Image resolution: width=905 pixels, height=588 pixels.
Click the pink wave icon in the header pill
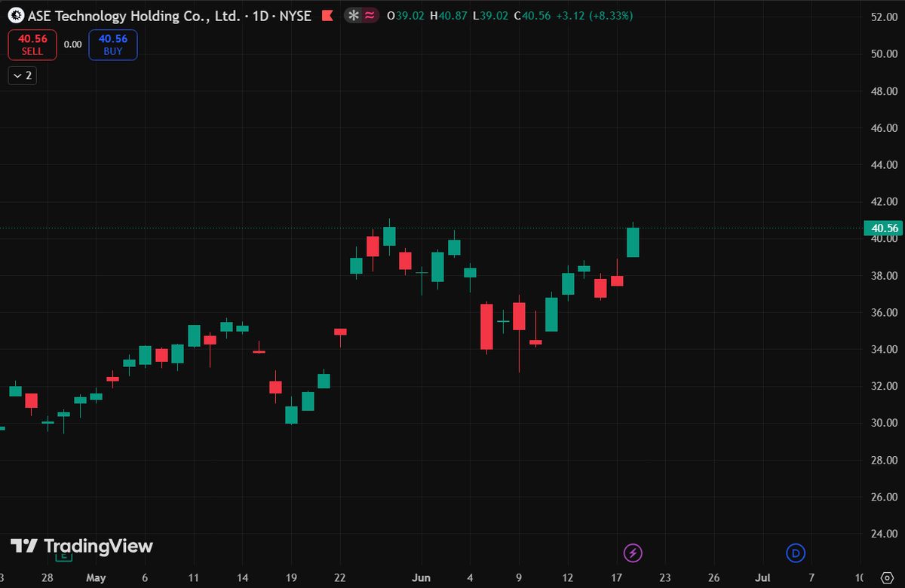(x=370, y=16)
